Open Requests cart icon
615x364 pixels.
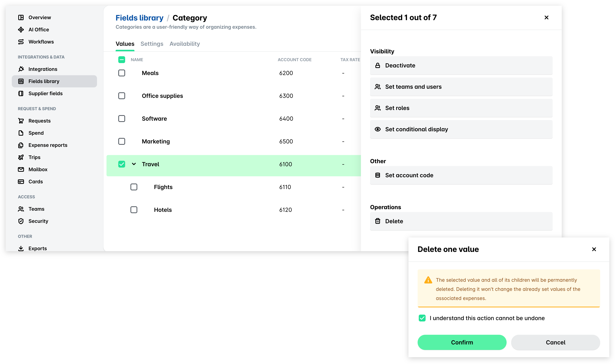coord(21,121)
